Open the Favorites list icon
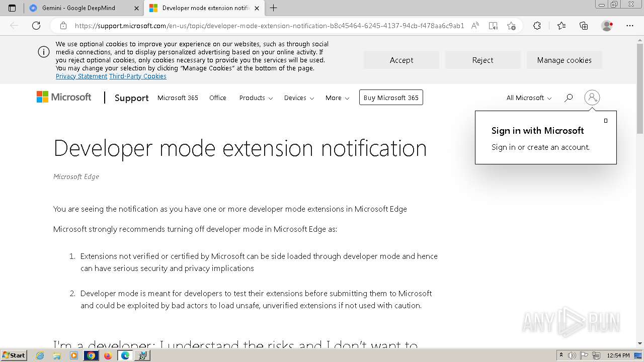Viewport: 644px width, 362px height. coord(561,26)
